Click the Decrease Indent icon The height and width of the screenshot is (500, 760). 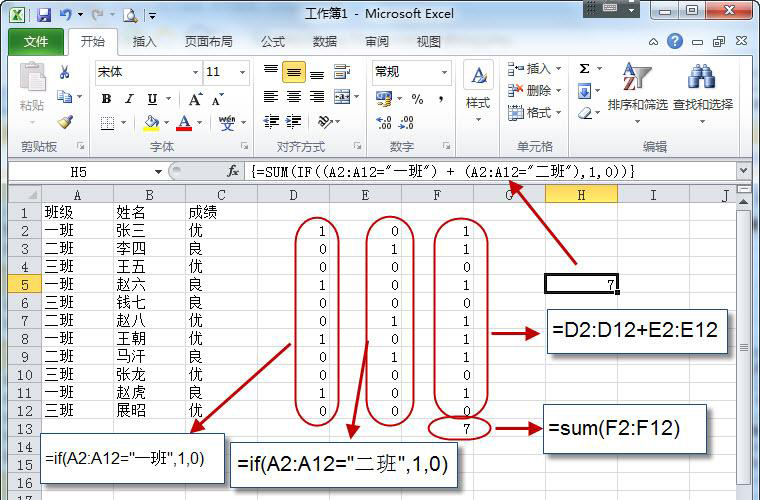pyautogui.click(x=271, y=122)
